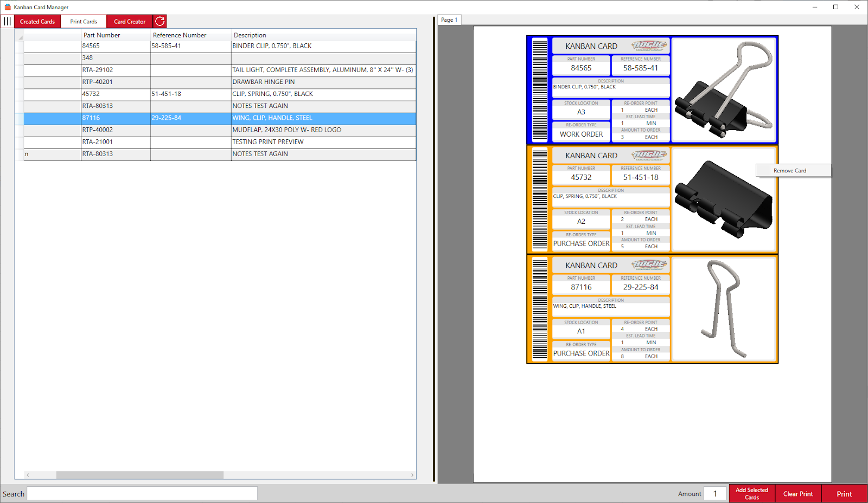Click the left arrow of the horizontal scrollbar
Screen dimensions: 868x503
pos(28,475)
